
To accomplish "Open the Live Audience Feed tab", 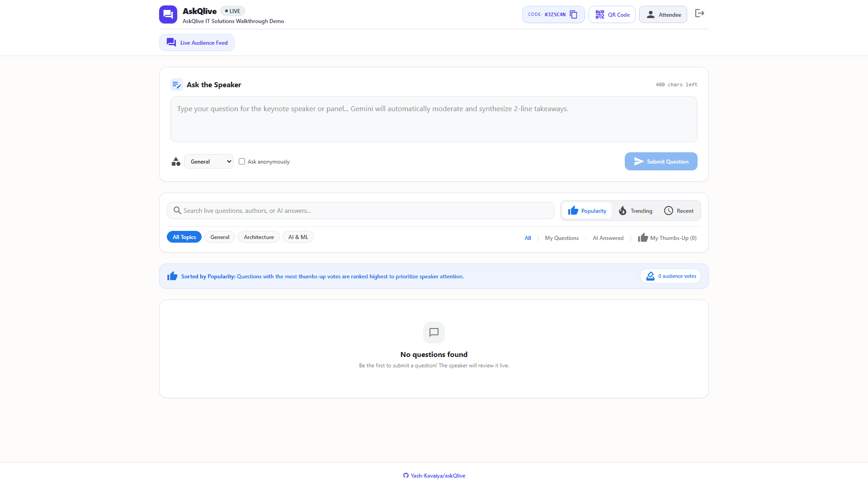I will click(197, 42).
